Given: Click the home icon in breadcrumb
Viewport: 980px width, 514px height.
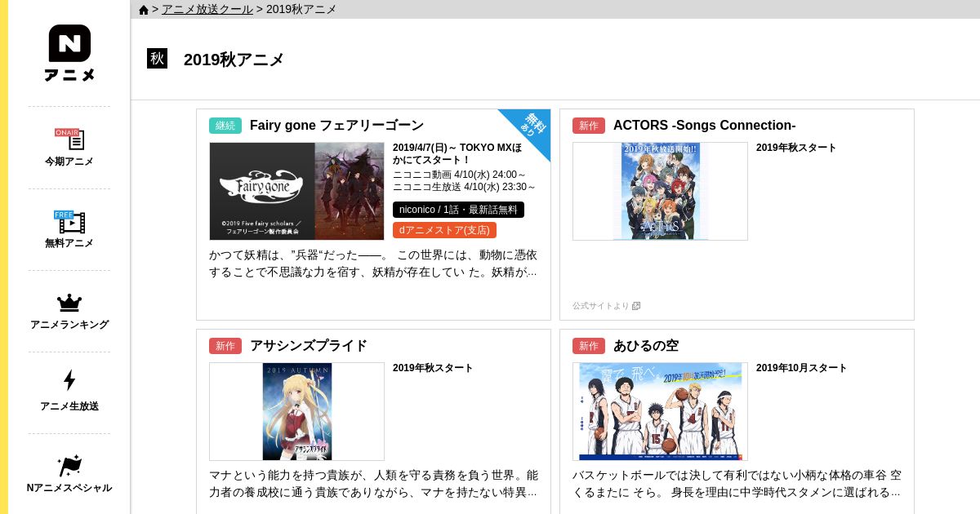Looking at the screenshot, I should 144,10.
